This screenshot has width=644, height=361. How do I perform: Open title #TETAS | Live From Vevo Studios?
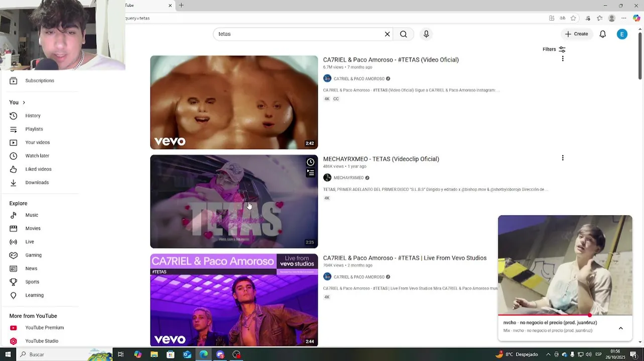(405, 258)
